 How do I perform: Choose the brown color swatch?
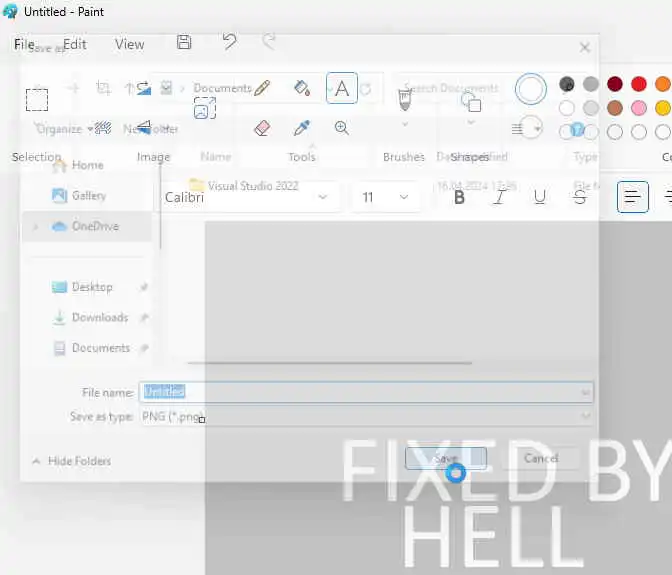(x=615, y=108)
